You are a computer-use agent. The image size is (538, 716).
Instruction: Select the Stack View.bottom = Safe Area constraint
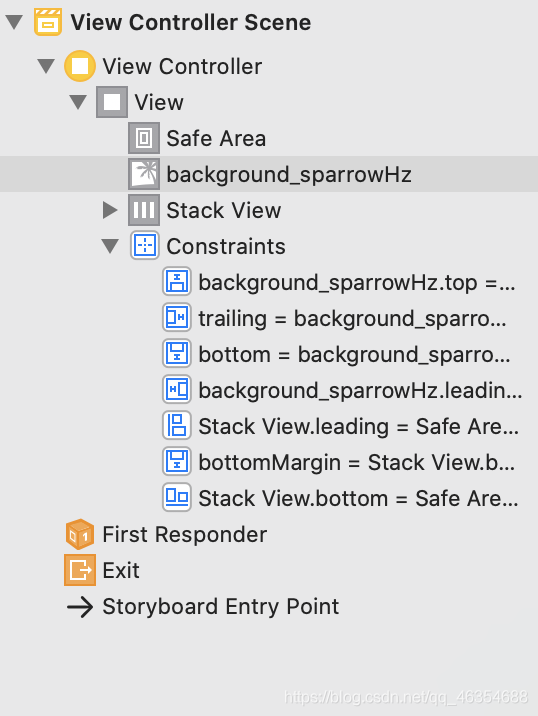[340, 498]
